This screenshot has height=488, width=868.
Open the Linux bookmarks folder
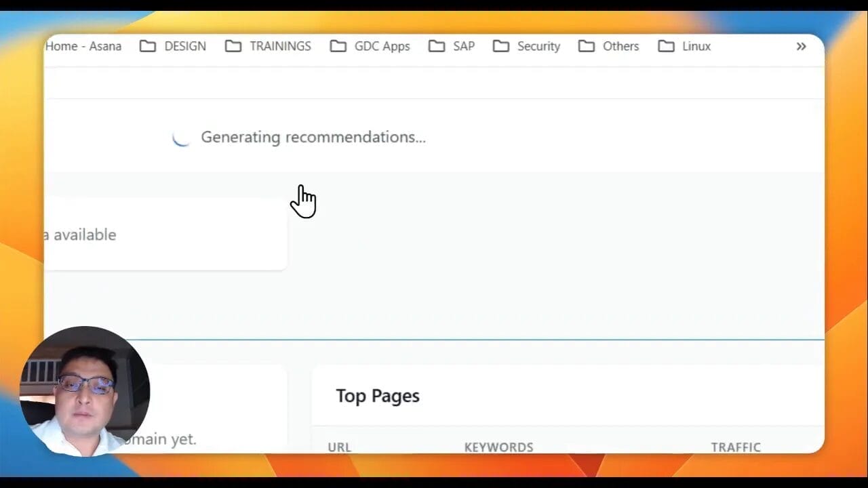(x=696, y=45)
